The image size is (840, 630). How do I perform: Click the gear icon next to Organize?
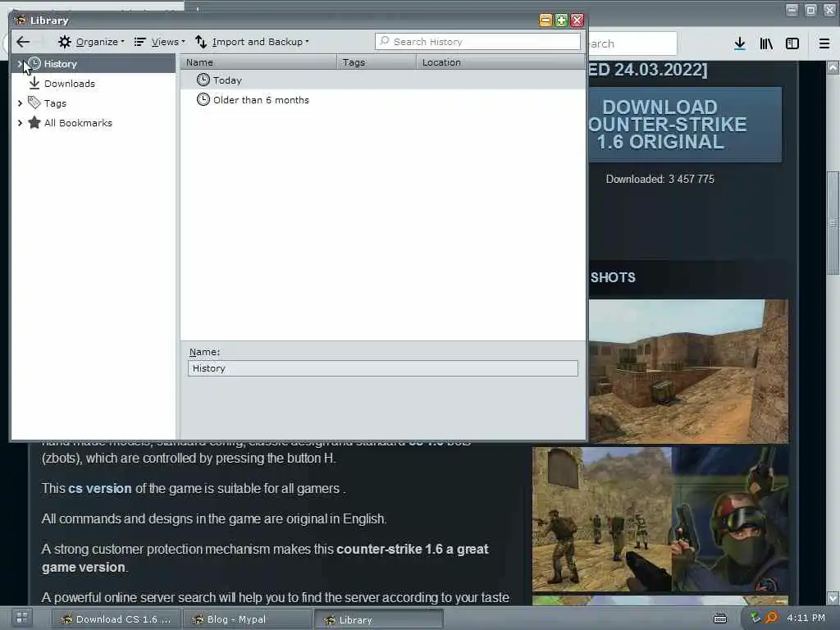tap(65, 42)
